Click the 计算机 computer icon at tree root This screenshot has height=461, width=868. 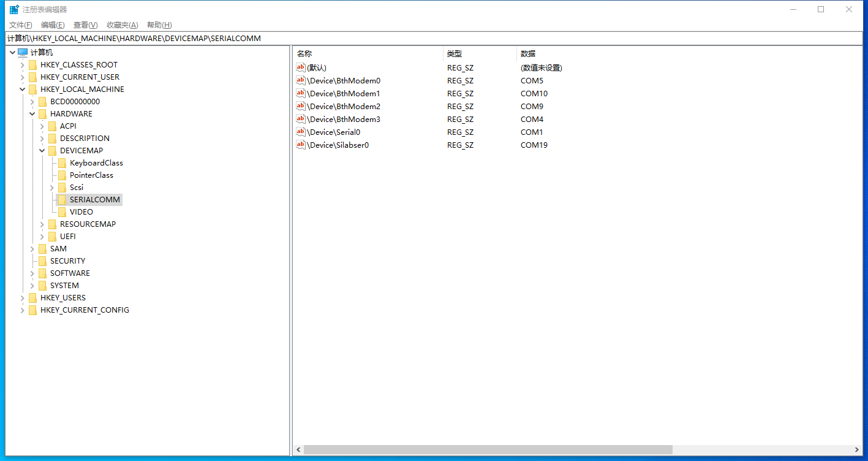(23, 52)
